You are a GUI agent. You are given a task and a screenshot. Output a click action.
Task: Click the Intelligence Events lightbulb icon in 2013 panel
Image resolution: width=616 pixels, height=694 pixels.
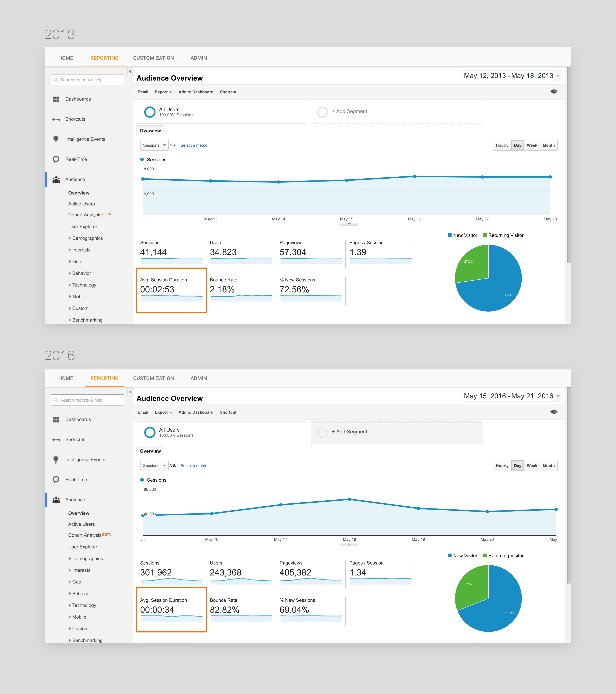coord(56,139)
